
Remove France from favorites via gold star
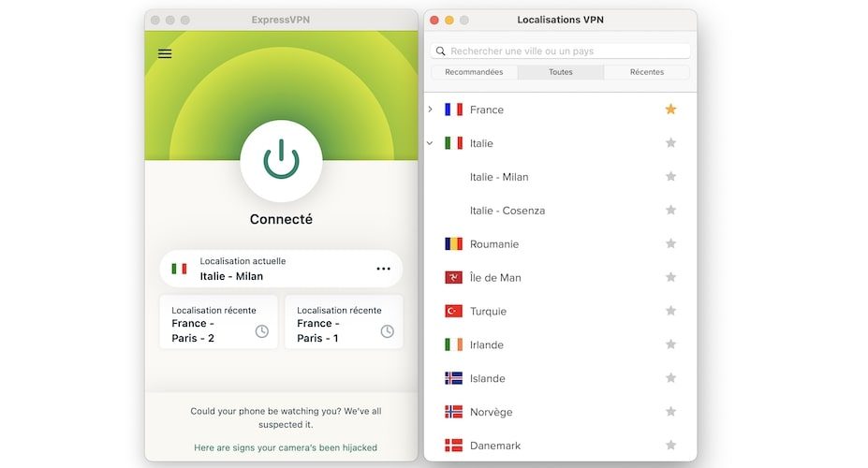click(x=670, y=110)
